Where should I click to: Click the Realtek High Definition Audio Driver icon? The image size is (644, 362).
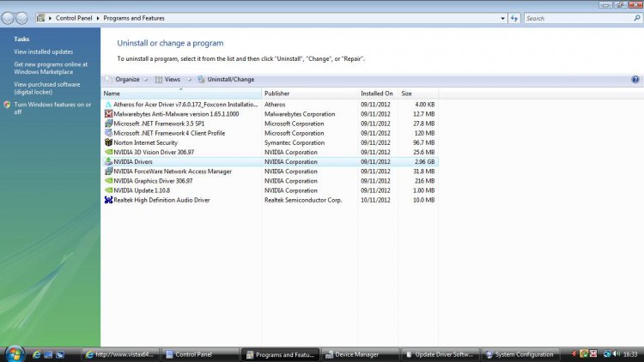pos(108,200)
